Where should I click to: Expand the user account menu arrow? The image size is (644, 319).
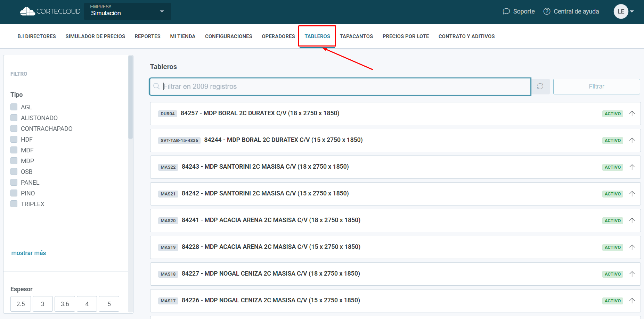632,11
